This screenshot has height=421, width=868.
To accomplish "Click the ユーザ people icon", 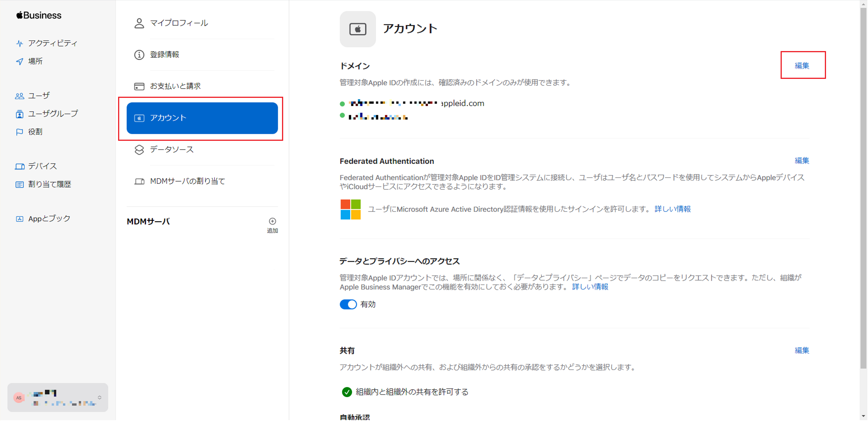I will click(x=20, y=96).
